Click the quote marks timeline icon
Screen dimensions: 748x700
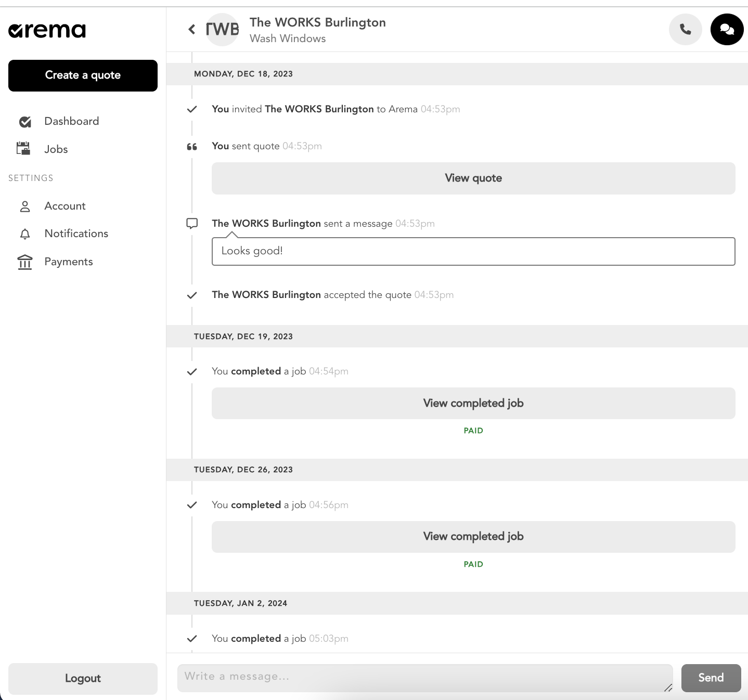192,147
